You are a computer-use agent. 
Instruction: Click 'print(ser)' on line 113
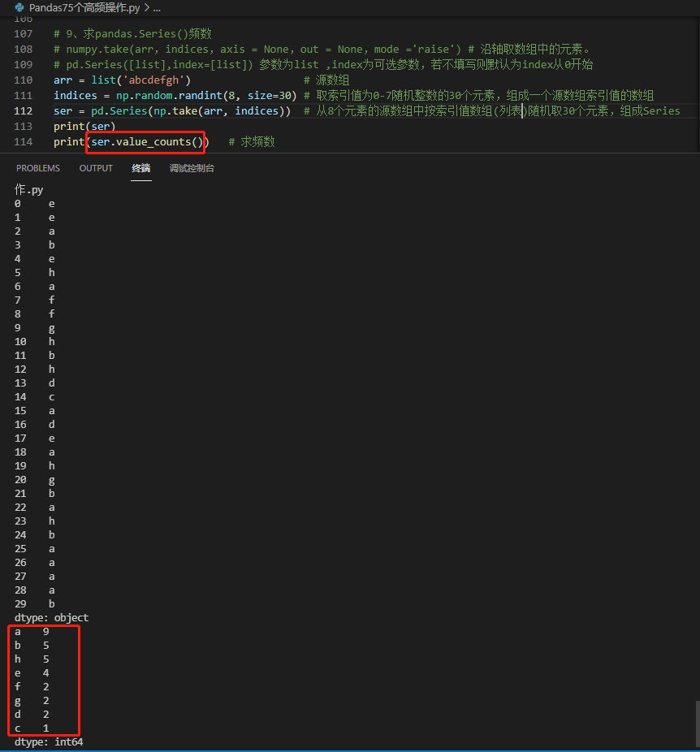coord(84,126)
